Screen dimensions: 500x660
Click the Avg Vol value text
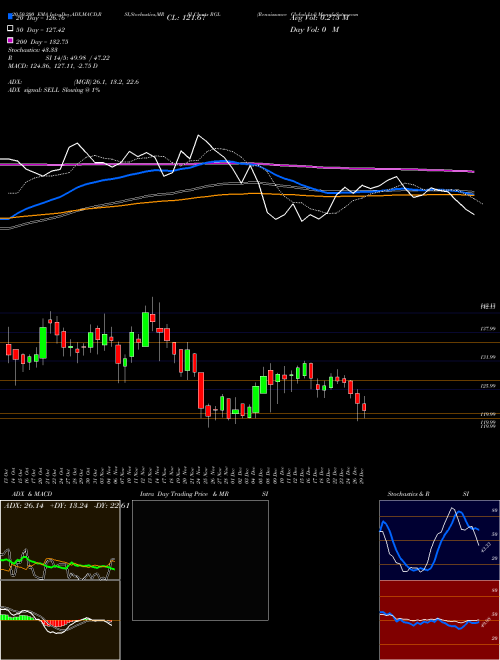(x=319, y=18)
